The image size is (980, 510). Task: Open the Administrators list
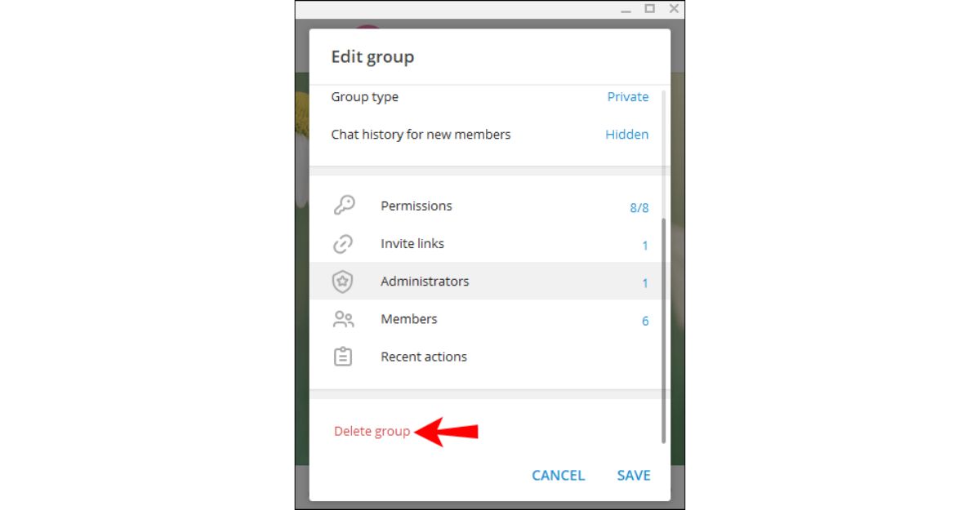tap(485, 281)
